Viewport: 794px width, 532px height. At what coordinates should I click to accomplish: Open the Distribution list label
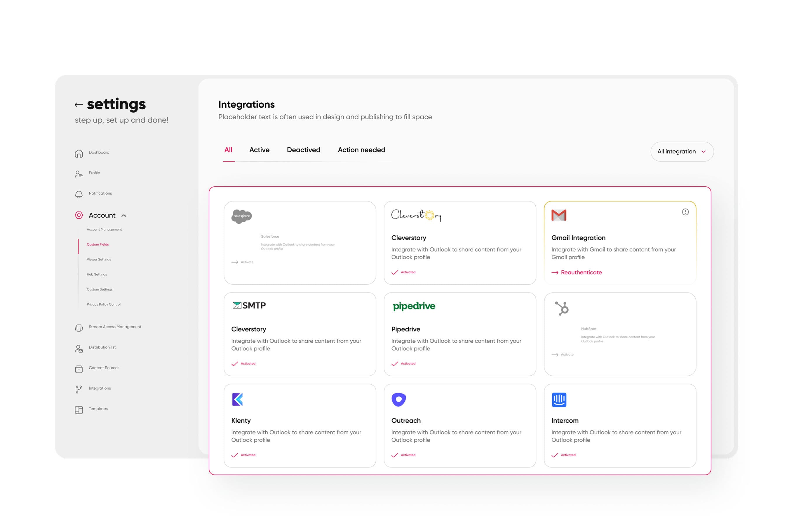pos(102,347)
